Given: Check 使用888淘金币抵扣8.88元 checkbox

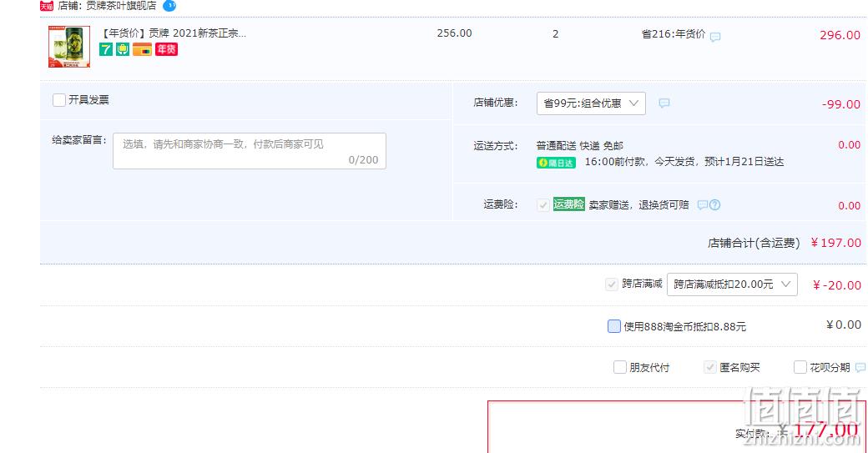Looking at the screenshot, I should coord(614,326).
